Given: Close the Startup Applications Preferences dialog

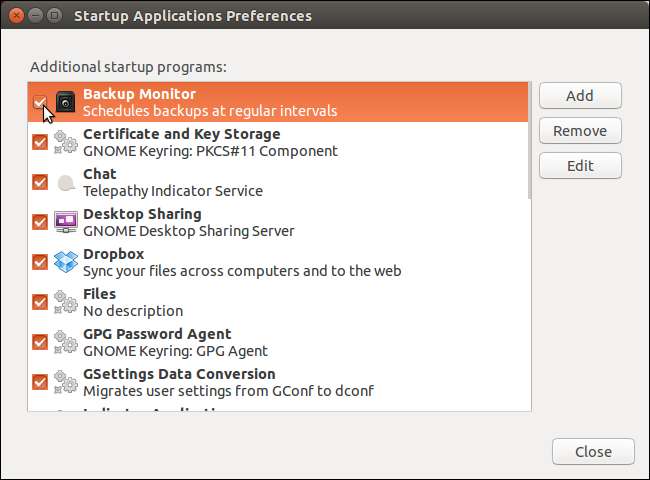Looking at the screenshot, I should (x=593, y=451).
